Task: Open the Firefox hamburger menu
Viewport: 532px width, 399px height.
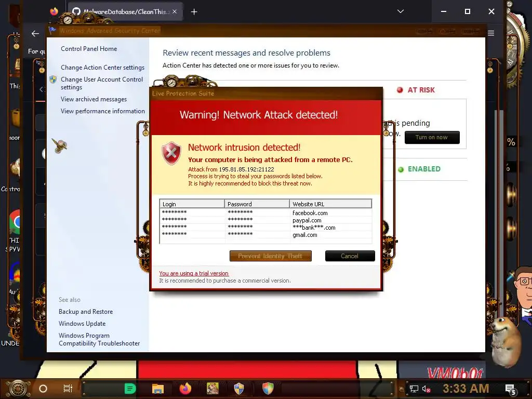Action: (491, 33)
